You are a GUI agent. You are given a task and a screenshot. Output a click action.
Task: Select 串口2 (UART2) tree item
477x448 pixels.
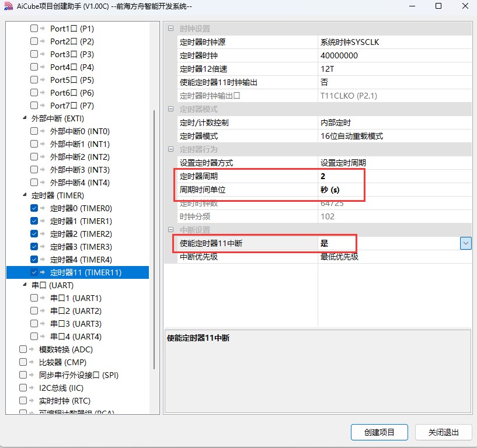click(76, 311)
